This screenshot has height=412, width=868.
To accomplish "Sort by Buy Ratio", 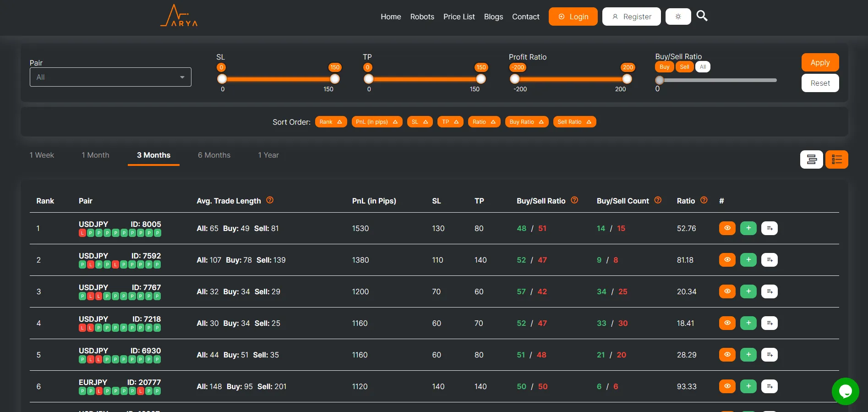I will click(526, 122).
